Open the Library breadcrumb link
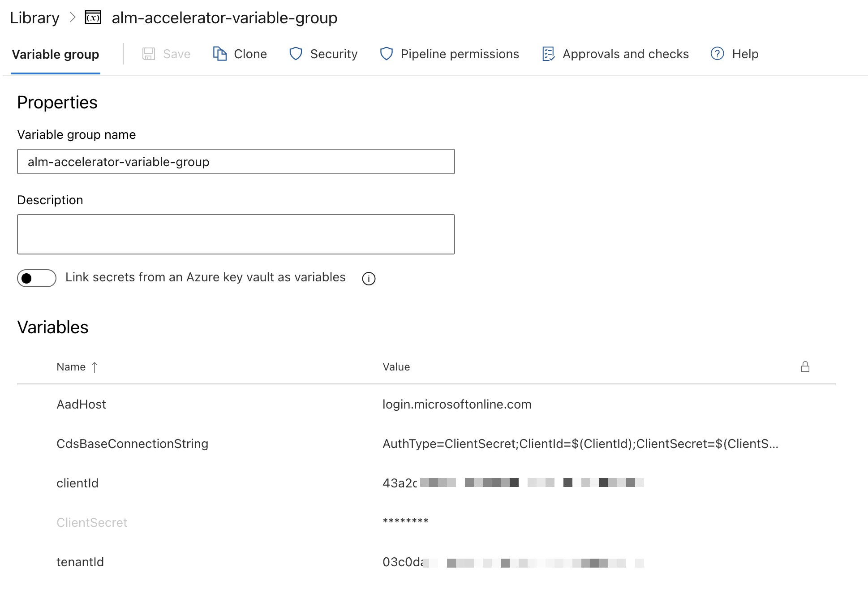Viewport: 868px width, 603px height. coord(35,18)
